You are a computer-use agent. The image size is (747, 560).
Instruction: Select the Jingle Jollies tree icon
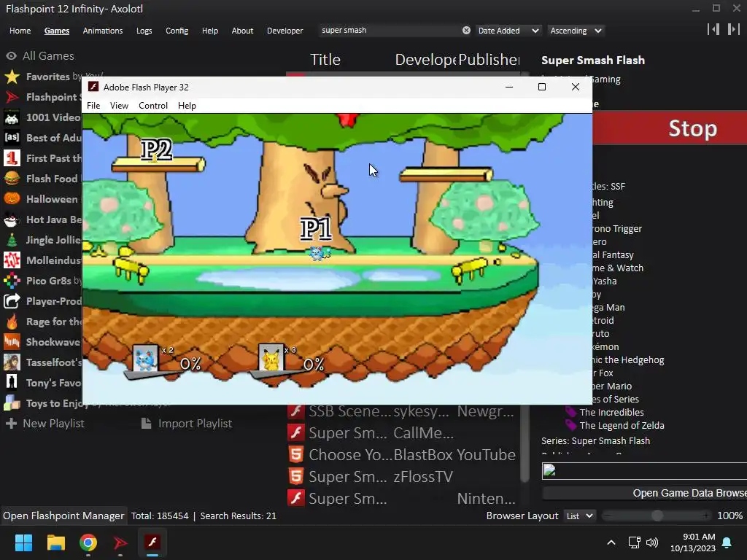pos(12,240)
